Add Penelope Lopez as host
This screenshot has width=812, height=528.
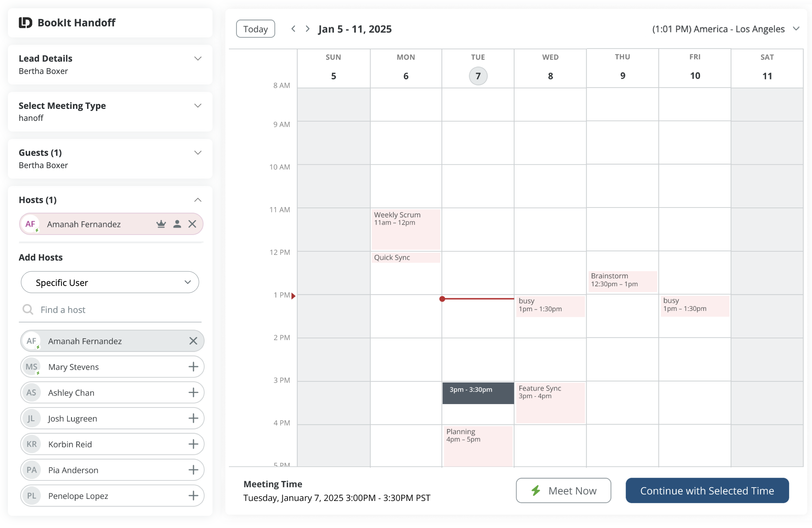click(193, 495)
